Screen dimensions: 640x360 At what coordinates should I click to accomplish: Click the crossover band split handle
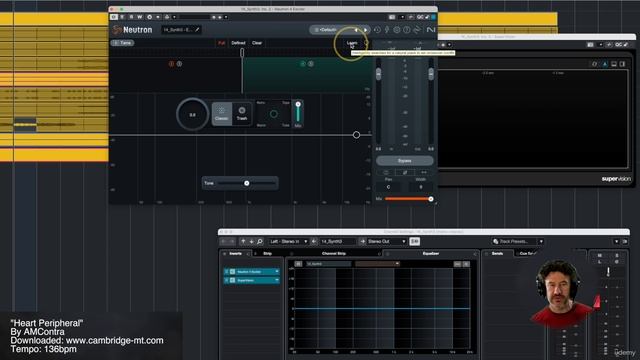[242, 53]
